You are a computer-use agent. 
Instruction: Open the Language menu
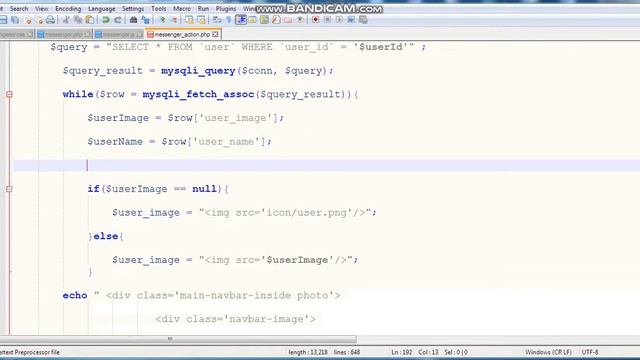click(101, 9)
